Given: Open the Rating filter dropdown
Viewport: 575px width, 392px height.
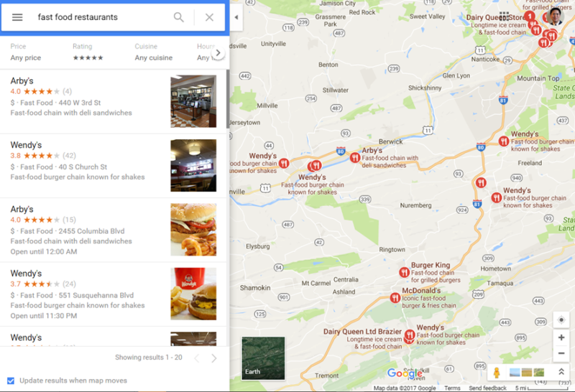Looking at the screenshot, I should pyautogui.click(x=88, y=52).
